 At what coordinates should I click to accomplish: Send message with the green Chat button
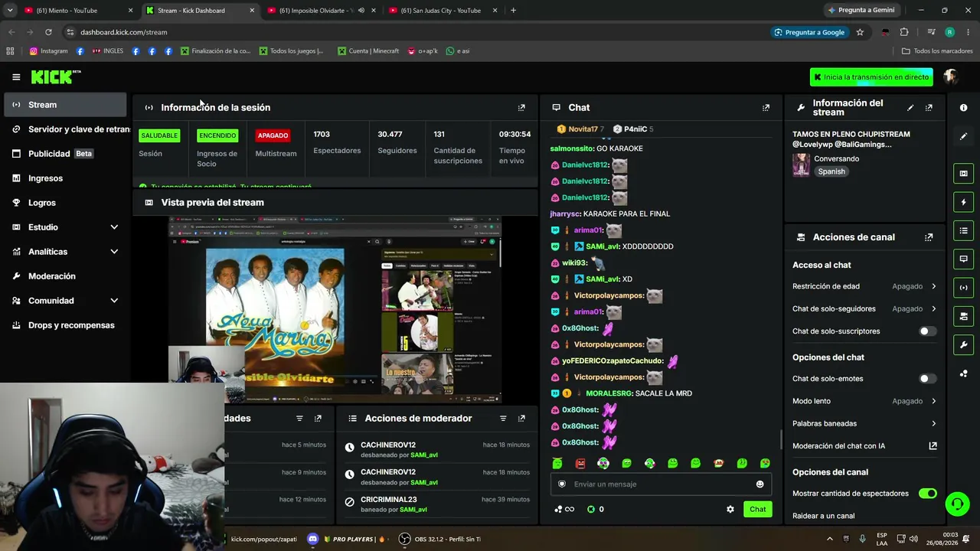(757, 510)
